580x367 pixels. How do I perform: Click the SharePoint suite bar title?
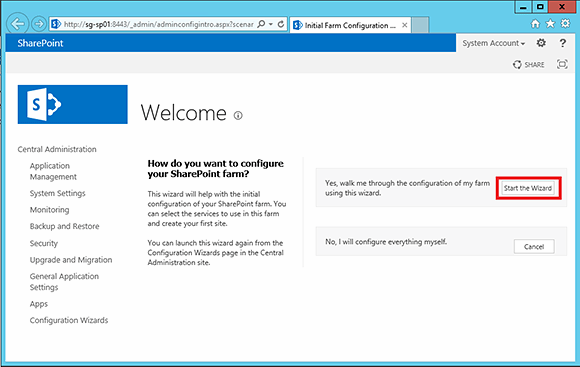click(40, 43)
